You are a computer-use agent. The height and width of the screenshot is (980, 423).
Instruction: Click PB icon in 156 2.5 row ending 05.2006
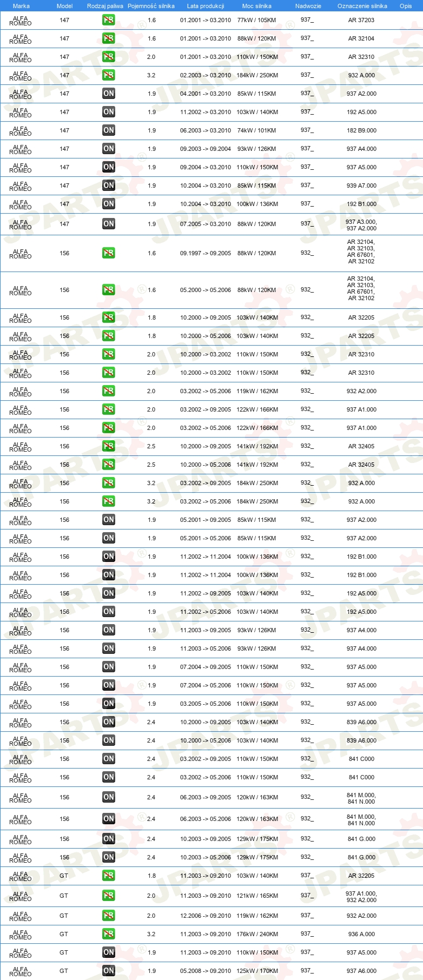109,465
